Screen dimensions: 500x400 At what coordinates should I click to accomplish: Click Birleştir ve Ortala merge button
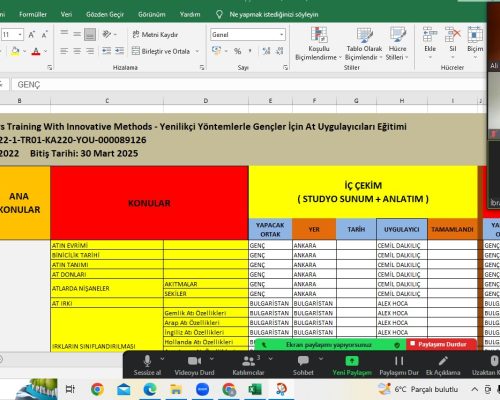[x=161, y=51]
